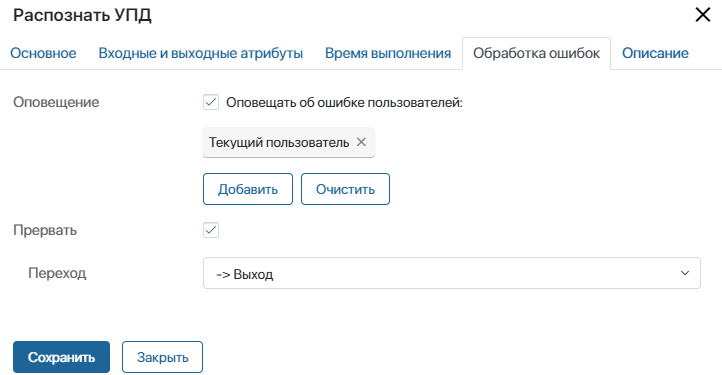Go to Время выполнения tab
Viewport: 722px width, 375px height.
tap(388, 53)
